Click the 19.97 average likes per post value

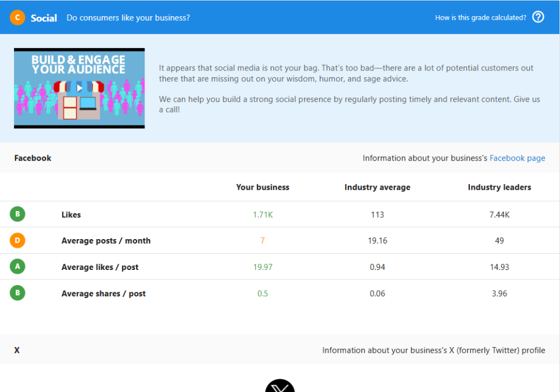tap(263, 267)
